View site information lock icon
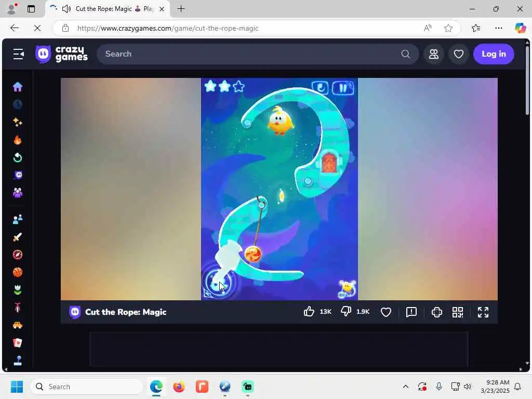532x399 pixels. point(65,28)
